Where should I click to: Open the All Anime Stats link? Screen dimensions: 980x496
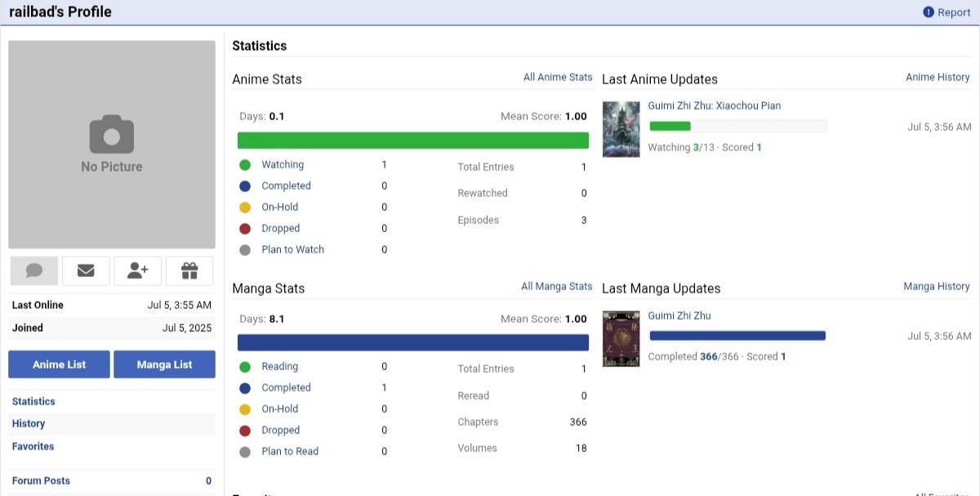point(558,77)
